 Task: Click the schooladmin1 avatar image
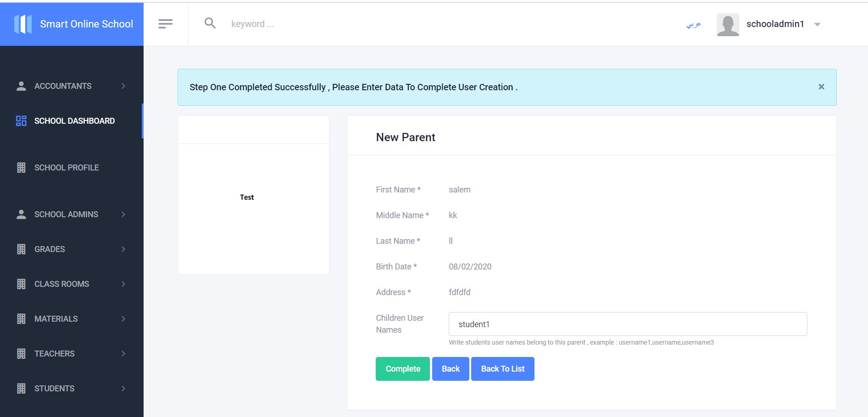[x=728, y=24]
